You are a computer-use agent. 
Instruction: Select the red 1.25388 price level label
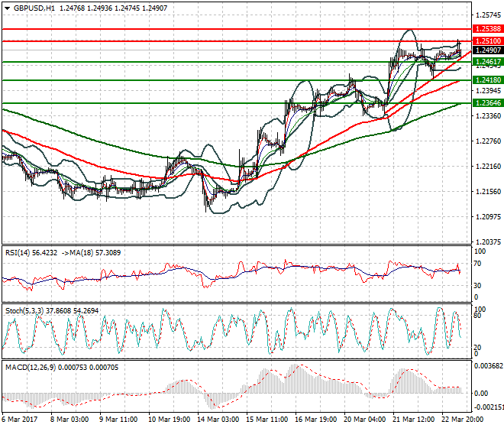(488, 29)
